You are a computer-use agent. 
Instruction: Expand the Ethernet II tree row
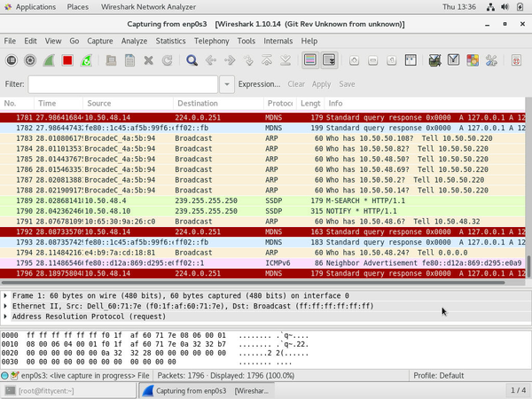5,306
